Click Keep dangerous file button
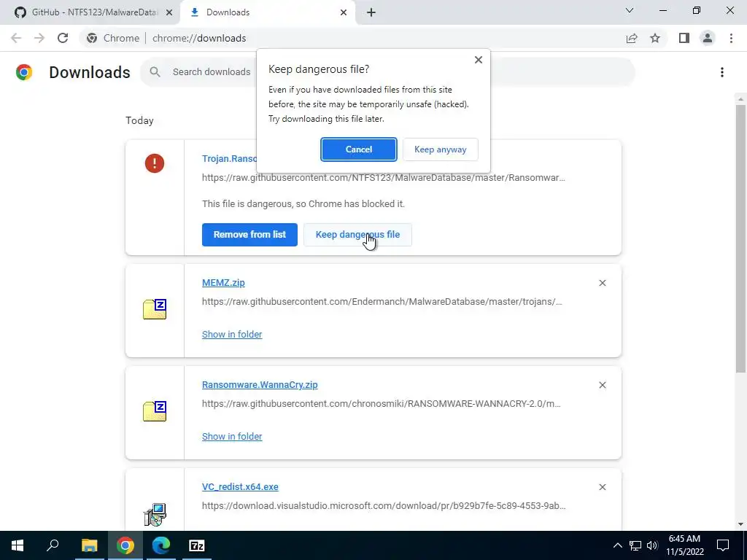This screenshot has height=560, width=747. point(357,235)
